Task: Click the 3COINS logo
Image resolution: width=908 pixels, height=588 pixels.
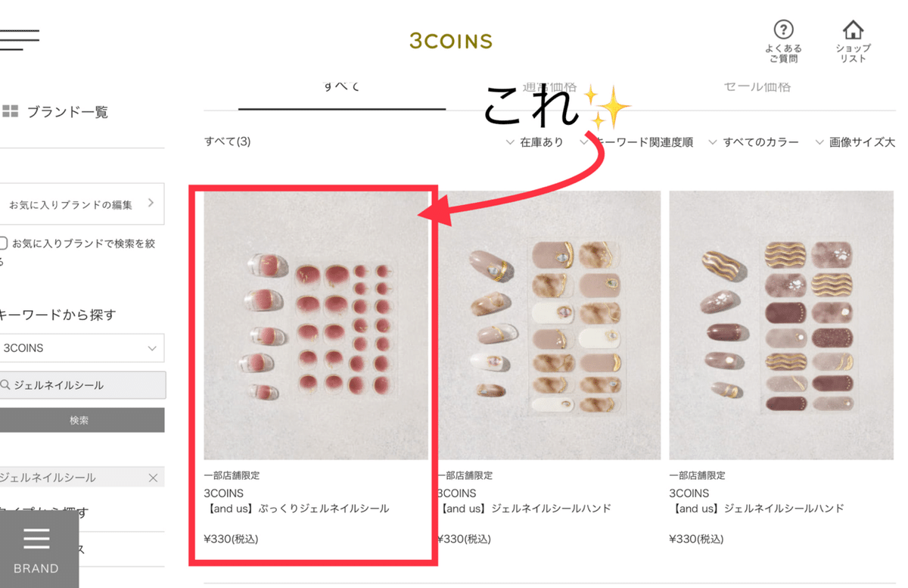Action: [x=451, y=41]
